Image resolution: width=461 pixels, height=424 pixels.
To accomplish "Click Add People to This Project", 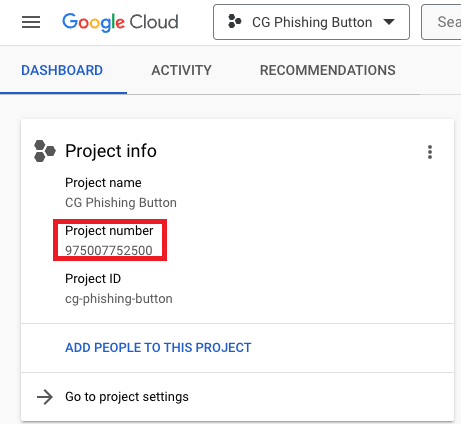I will click(x=158, y=348).
